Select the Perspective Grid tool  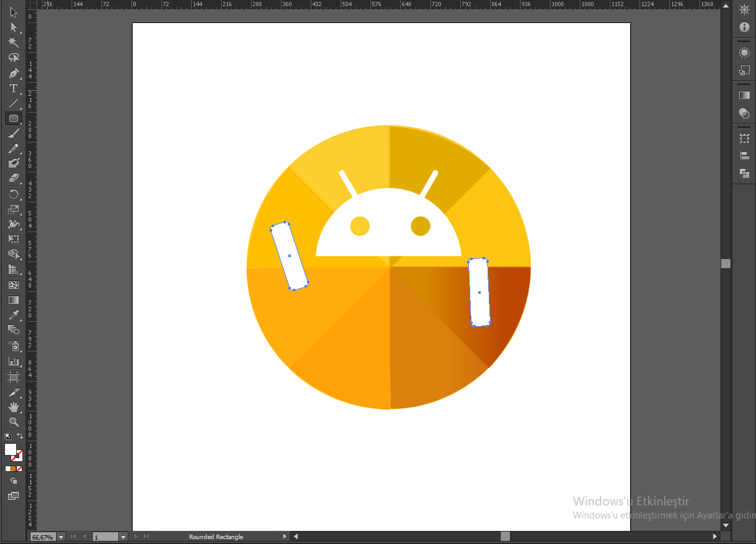coord(13,270)
